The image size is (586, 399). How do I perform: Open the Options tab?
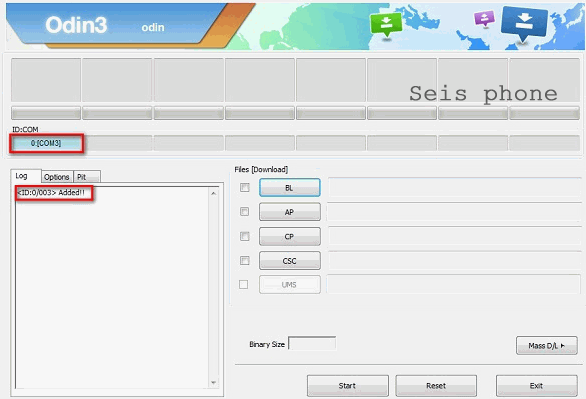click(x=57, y=177)
